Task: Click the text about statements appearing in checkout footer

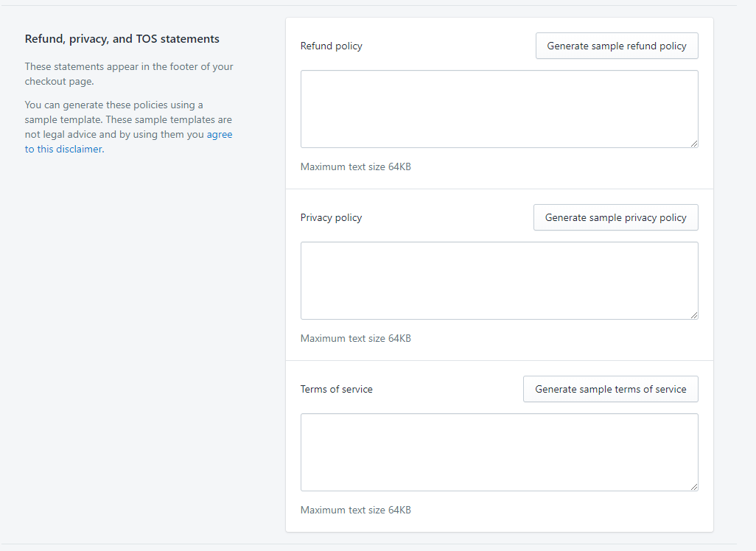Action: pyautogui.click(x=129, y=74)
